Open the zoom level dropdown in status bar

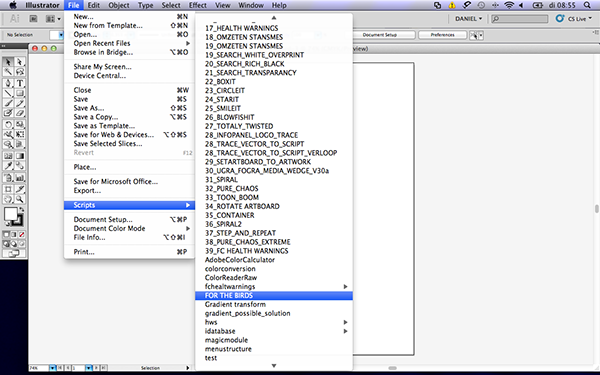click(52, 368)
